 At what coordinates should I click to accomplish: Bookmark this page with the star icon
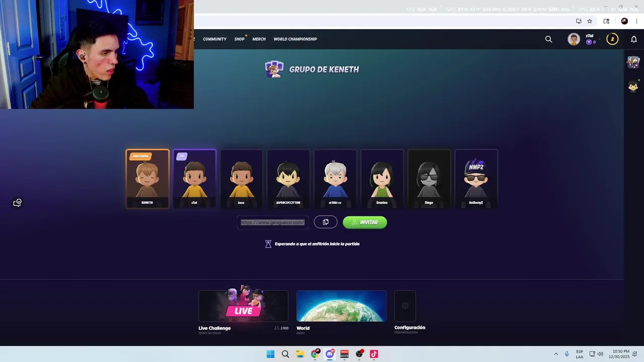pos(590,21)
